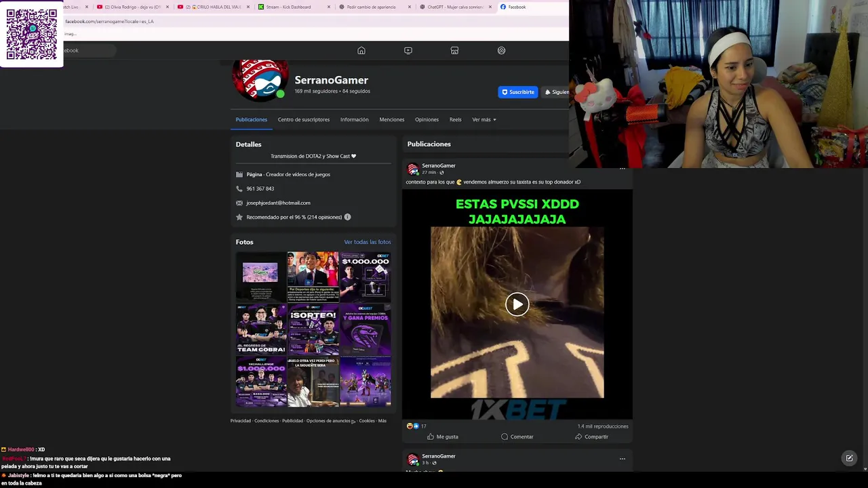Screen dimensions: 868x488
Task: Click the Suscribirte button
Action: pyautogui.click(x=518, y=92)
